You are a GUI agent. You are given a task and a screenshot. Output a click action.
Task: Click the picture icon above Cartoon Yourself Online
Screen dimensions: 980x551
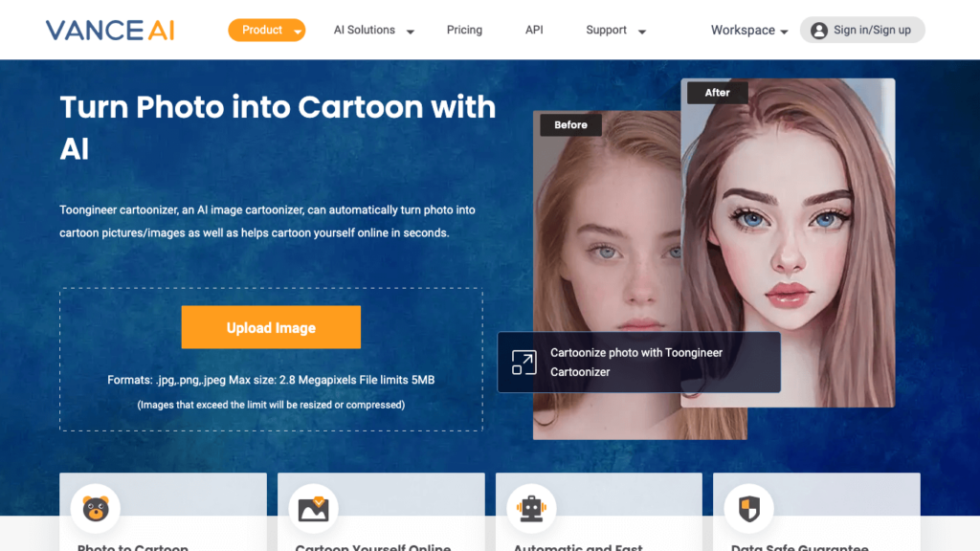(313, 508)
